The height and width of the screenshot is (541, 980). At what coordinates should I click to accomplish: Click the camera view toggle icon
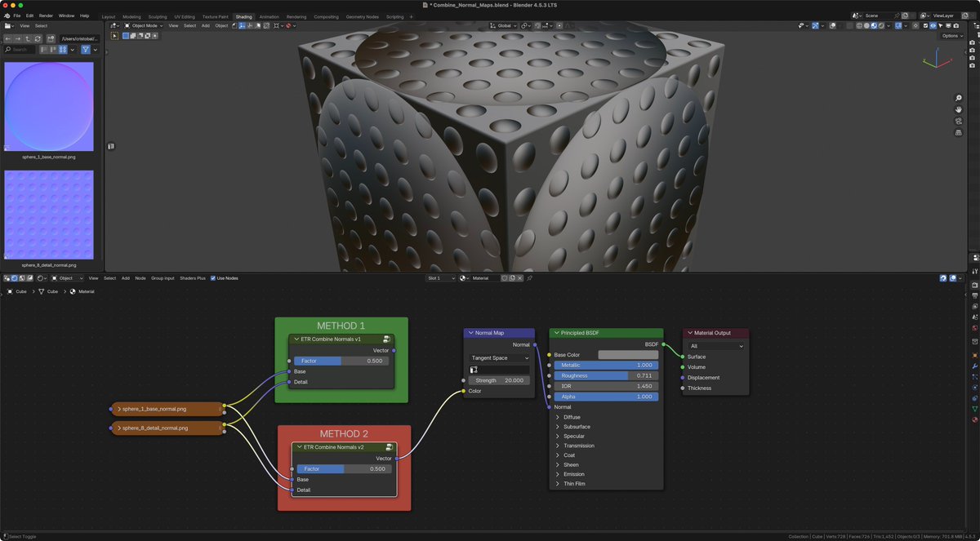pyautogui.click(x=959, y=121)
